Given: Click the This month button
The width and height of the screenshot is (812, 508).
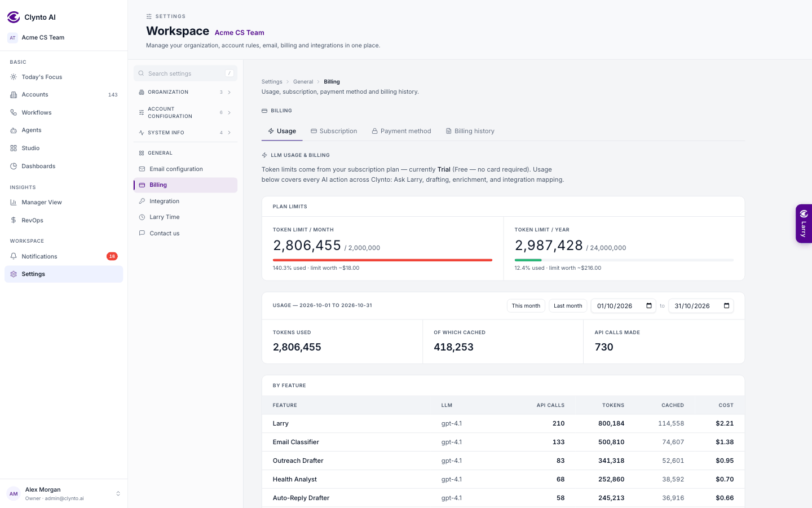Looking at the screenshot, I should pyautogui.click(x=526, y=306).
